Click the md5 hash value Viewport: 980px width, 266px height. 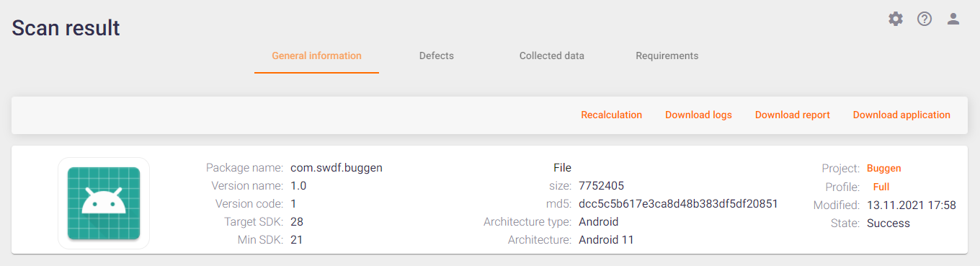point(678,204)
